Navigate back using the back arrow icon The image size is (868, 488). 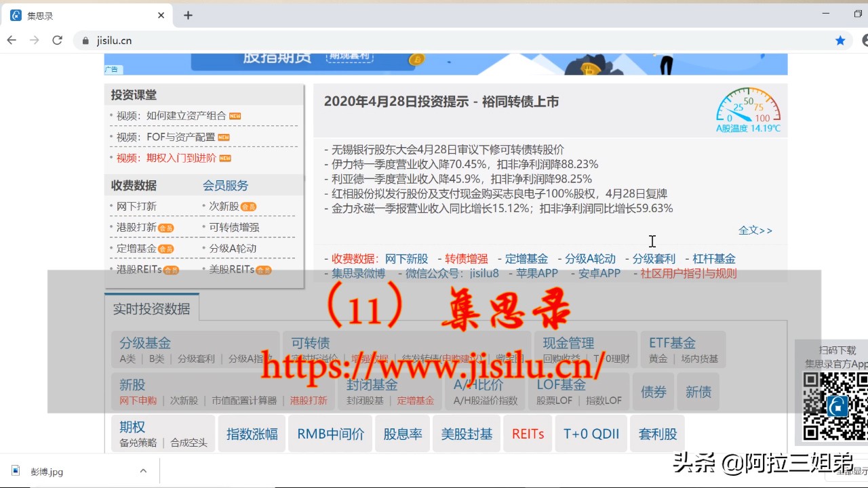click(x=11, y=40)
